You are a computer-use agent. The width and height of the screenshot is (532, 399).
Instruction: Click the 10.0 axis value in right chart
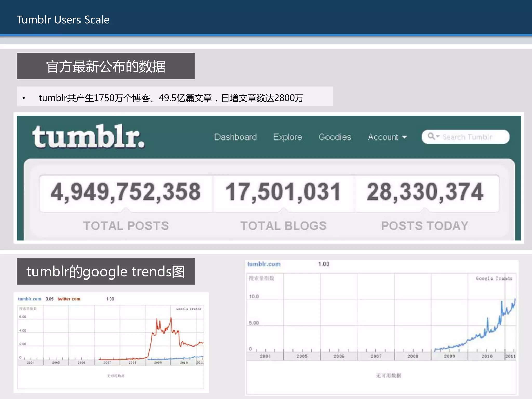point(254,296)
